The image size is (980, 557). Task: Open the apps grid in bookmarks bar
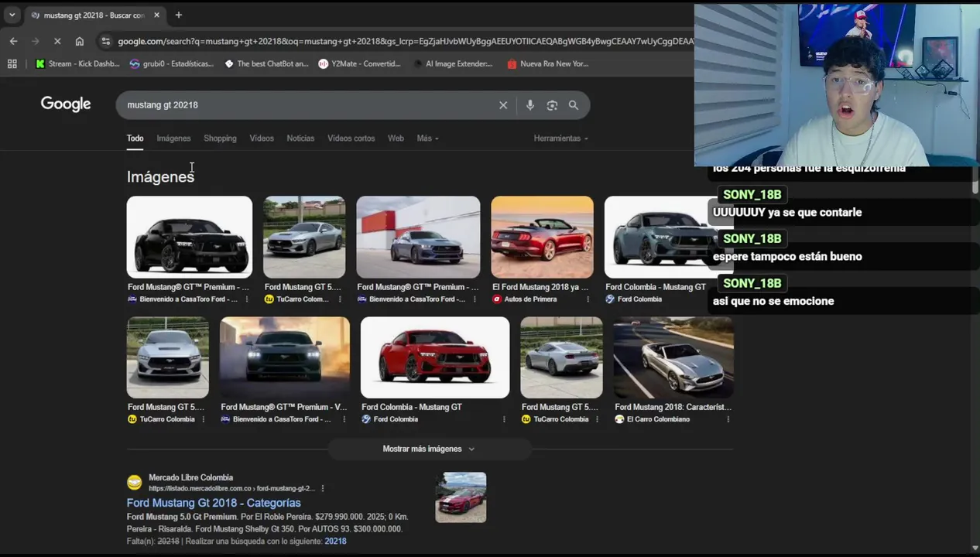pos(12,63)
